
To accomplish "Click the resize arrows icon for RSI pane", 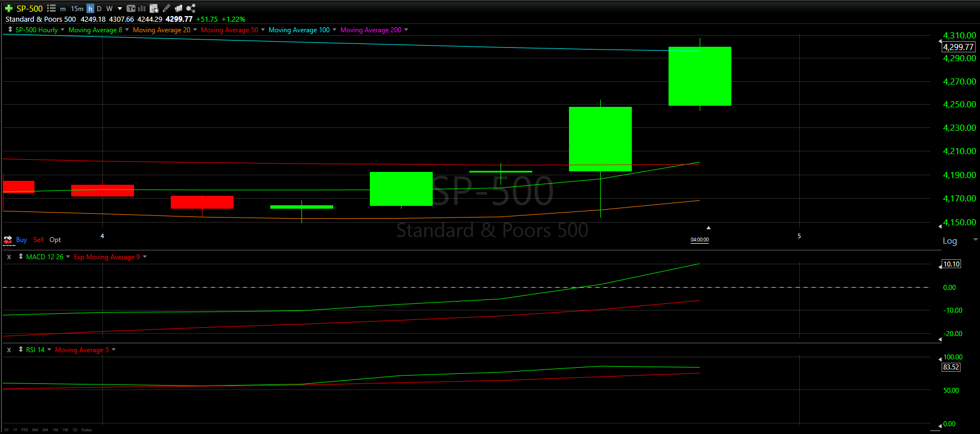I will click(x=21, y=349).
